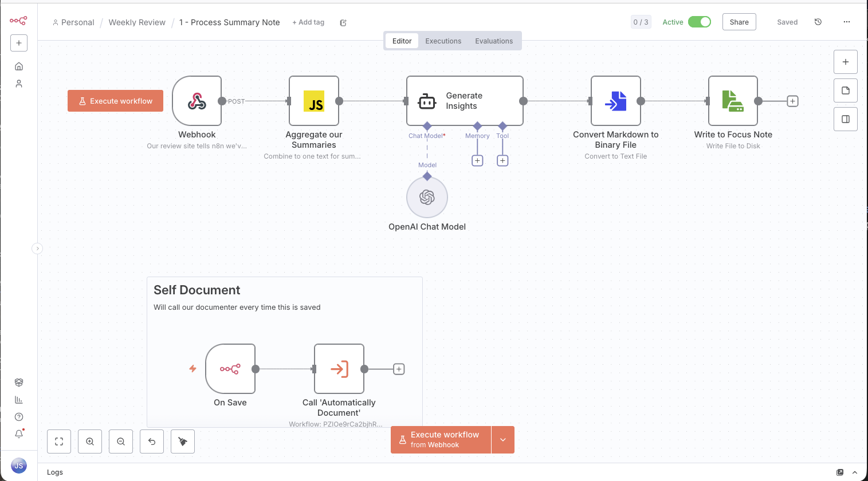Click the Share button

point(739,22)
